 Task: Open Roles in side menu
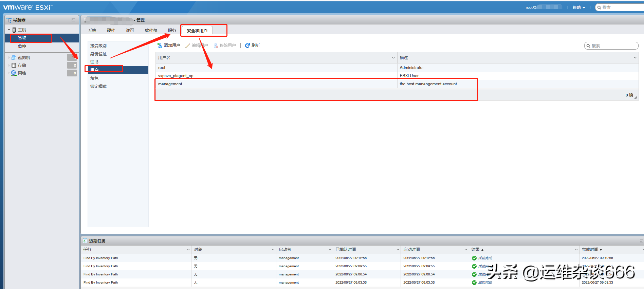coord(118,78)
